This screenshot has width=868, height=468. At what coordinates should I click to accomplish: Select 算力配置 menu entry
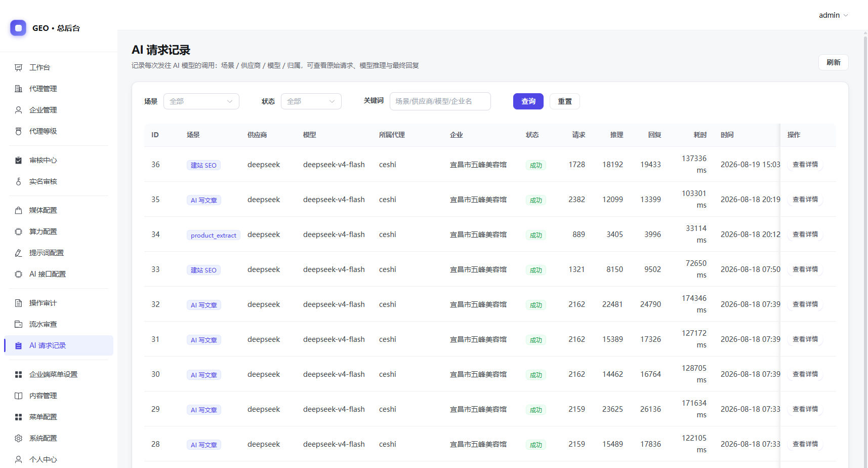click(59, 231)
